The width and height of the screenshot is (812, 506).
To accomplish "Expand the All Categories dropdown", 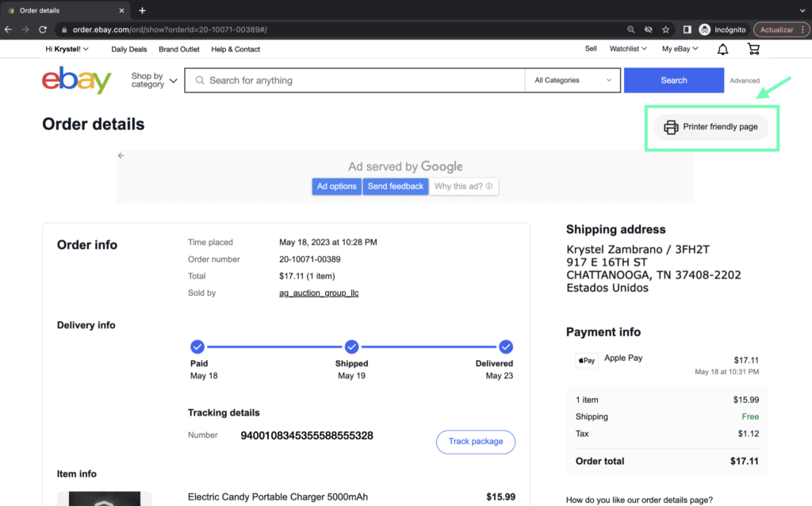I will pyautogui.click(x=573, y=80).
